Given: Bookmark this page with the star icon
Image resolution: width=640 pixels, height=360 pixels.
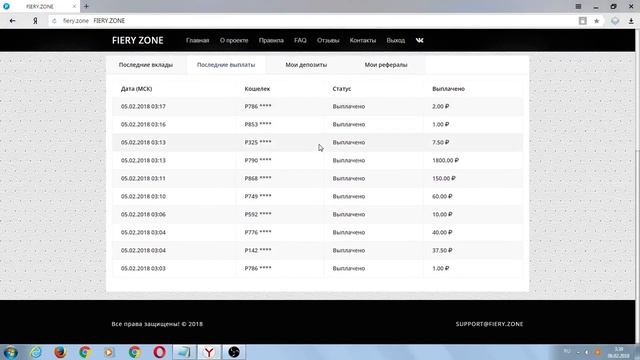Looking at the screenshot, I should coord(596,21).
